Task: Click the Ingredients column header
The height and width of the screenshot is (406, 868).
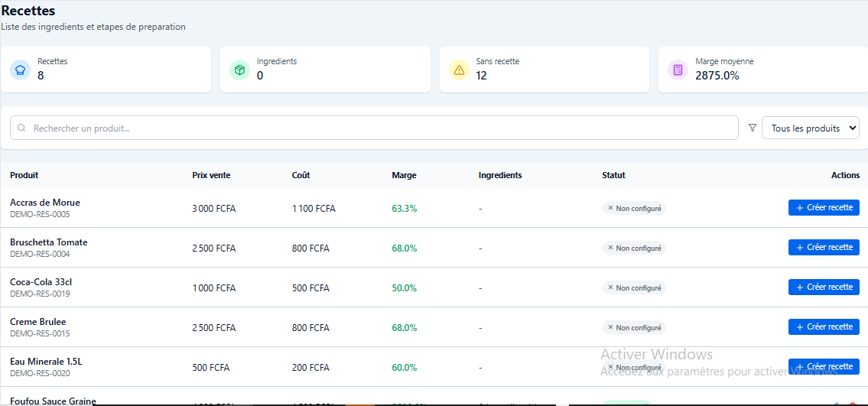Action: [500, 175]
